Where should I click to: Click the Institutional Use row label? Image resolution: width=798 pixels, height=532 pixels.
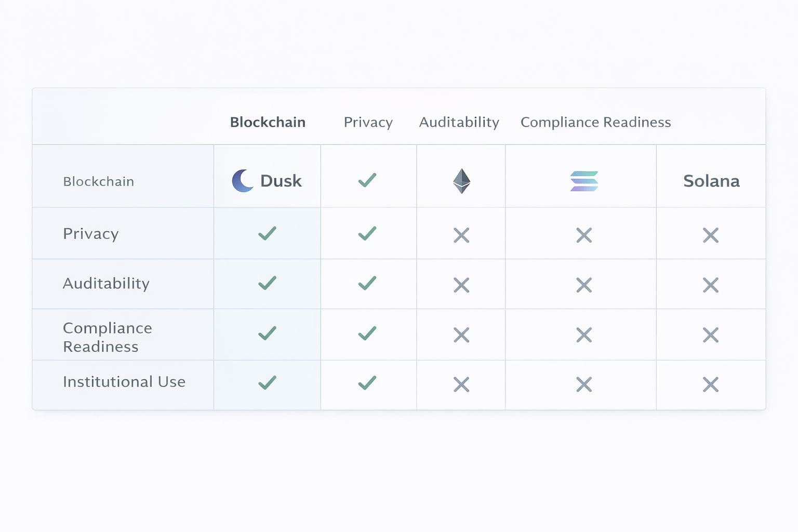coord(124,382)
